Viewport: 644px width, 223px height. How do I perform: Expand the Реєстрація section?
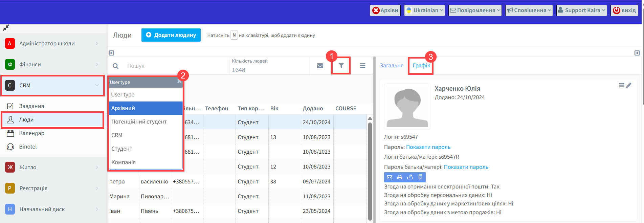tap(97, 188)
